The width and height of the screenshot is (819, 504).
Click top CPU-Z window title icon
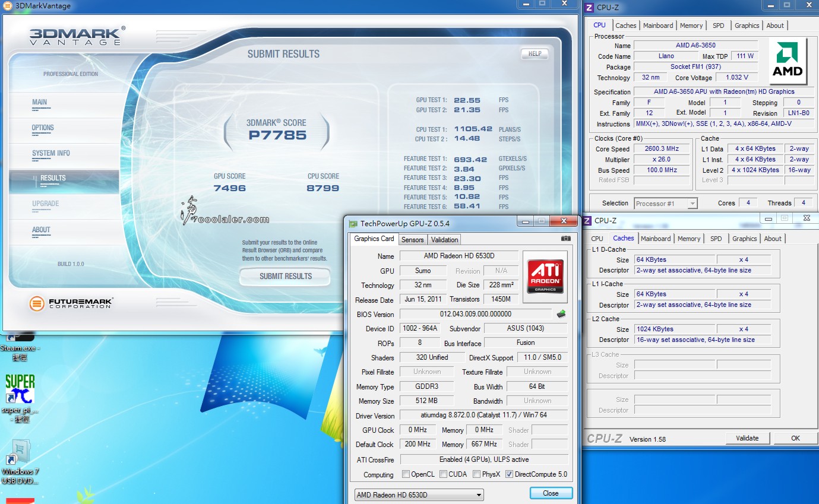click(x=589, y=7)
